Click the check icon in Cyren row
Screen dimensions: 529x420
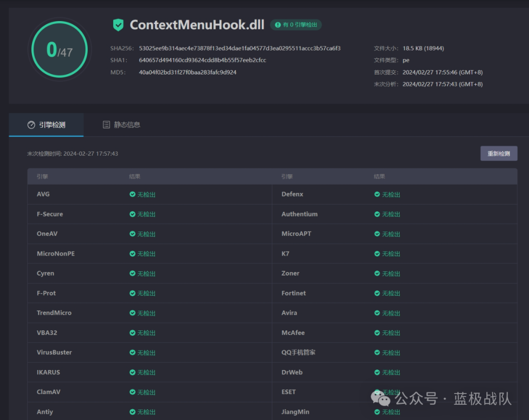click(x=132, y=273)
